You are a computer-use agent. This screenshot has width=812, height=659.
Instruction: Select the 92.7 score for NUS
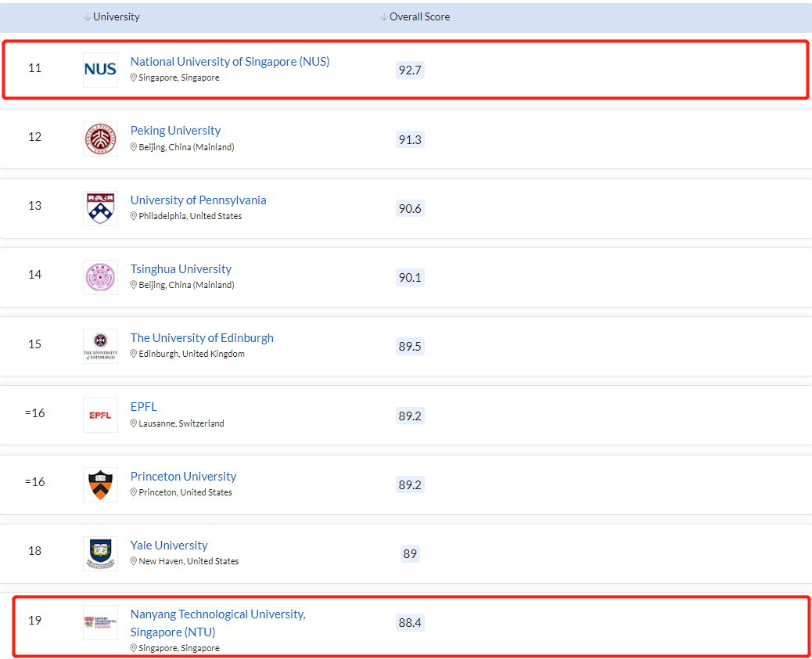410,70
